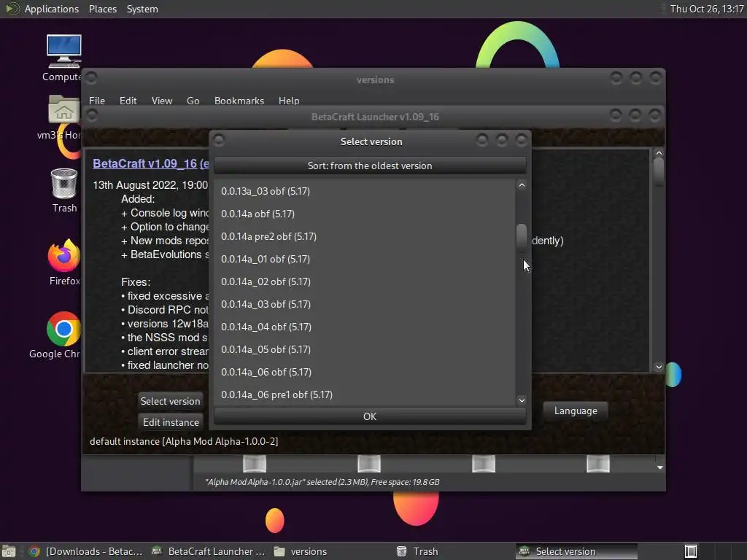This screenshot has width=747, height=560.
Task: Click the BetaCraft Launcher left title button
Action: click(92, 115)
